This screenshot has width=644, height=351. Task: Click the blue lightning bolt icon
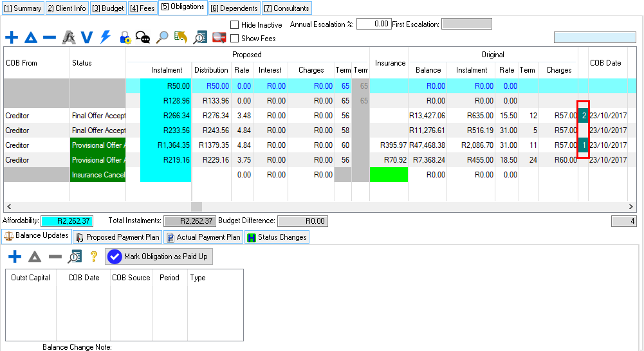click(106, 38)
